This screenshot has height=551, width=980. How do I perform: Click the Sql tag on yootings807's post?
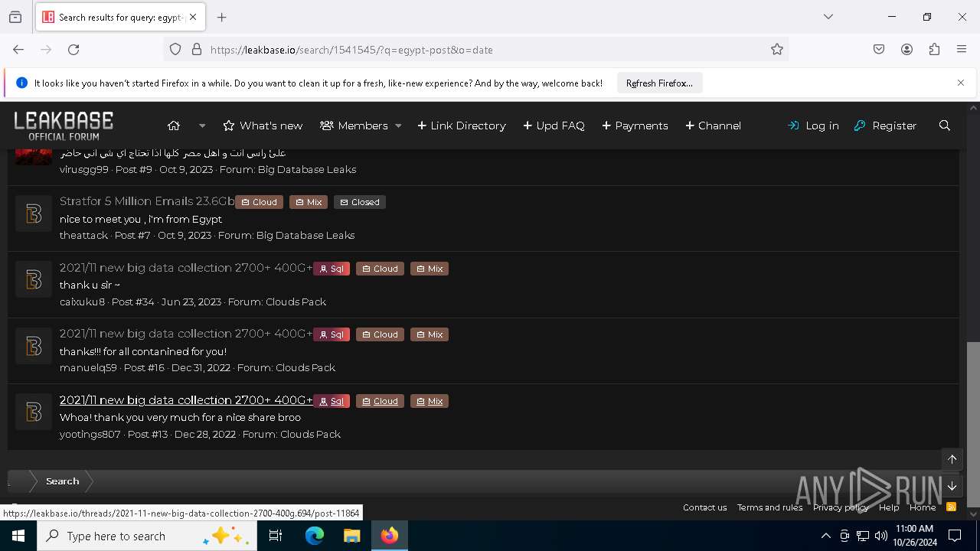click(x=332, y=401)
